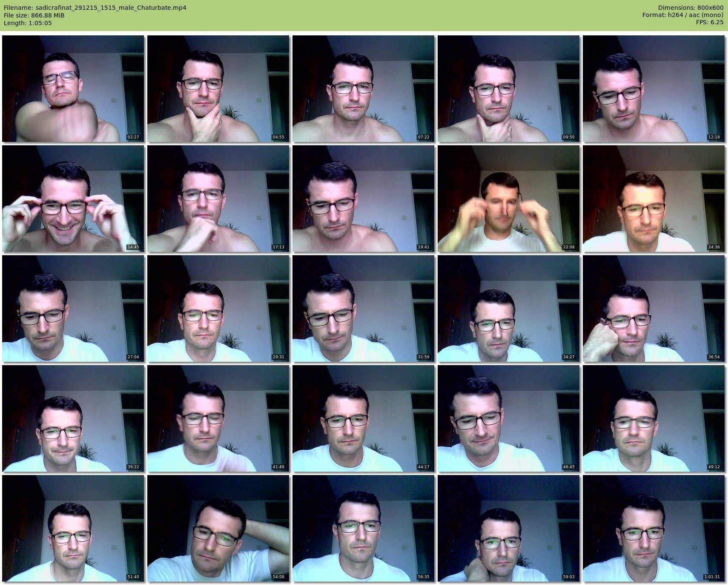Choose the 39:22 thumbnail
Image resolution: width=728 pixels, height=585 pixels.
73,418
